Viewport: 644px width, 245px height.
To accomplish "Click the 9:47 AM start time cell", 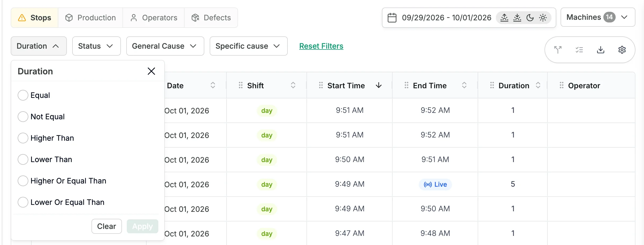I will tap(350, 233).
